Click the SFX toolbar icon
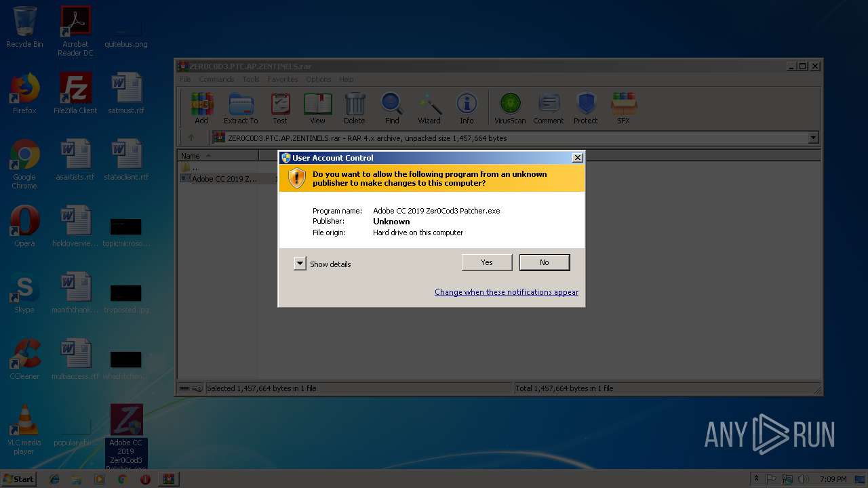 [x=623, y=108]
